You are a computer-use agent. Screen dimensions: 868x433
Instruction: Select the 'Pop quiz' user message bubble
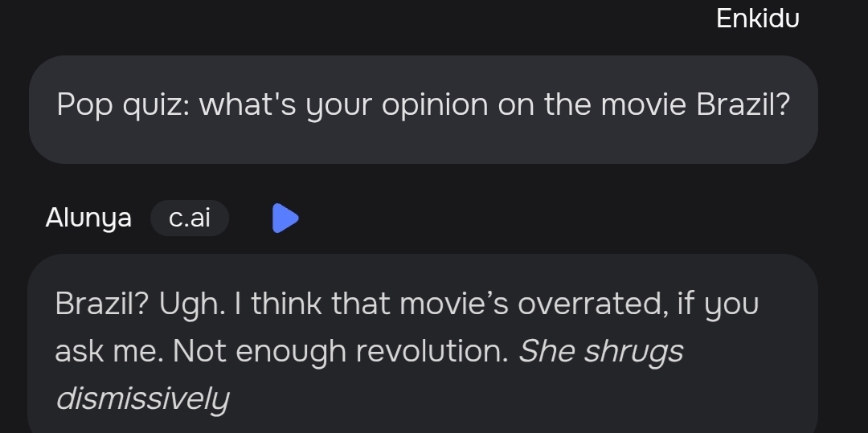(x=424, y=109)
